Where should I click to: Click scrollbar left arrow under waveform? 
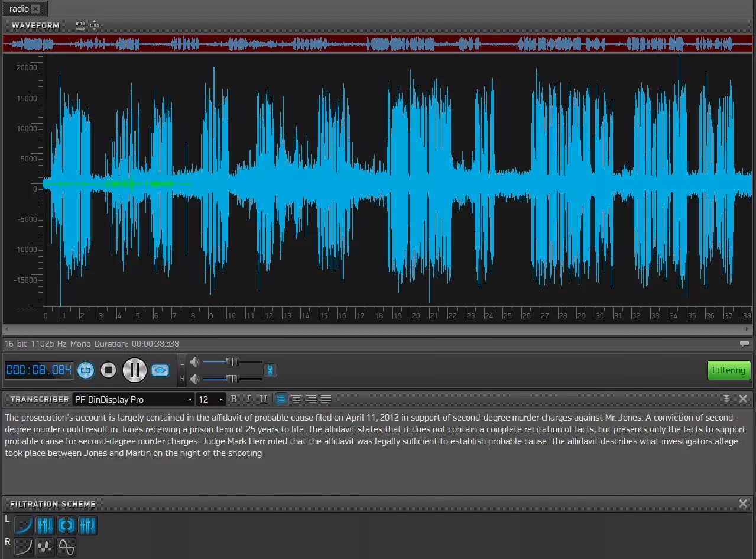[6, 329]
